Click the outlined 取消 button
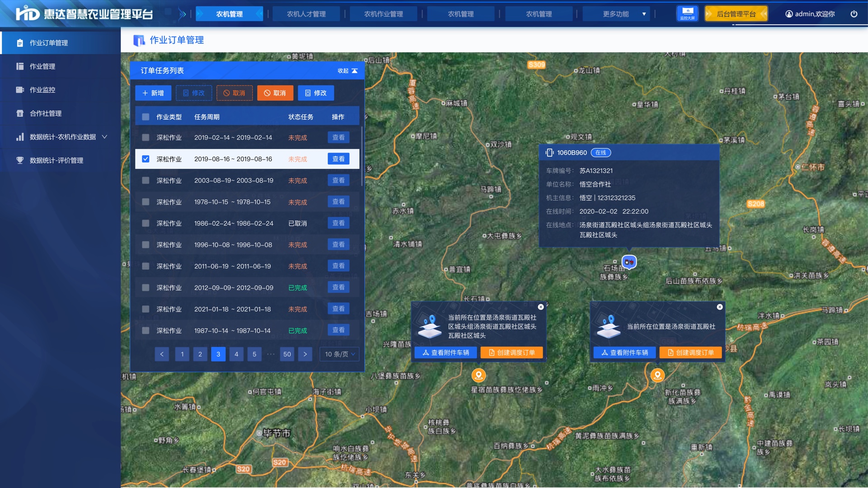Viewport: 868px width, 488px height. click(235, 93)
